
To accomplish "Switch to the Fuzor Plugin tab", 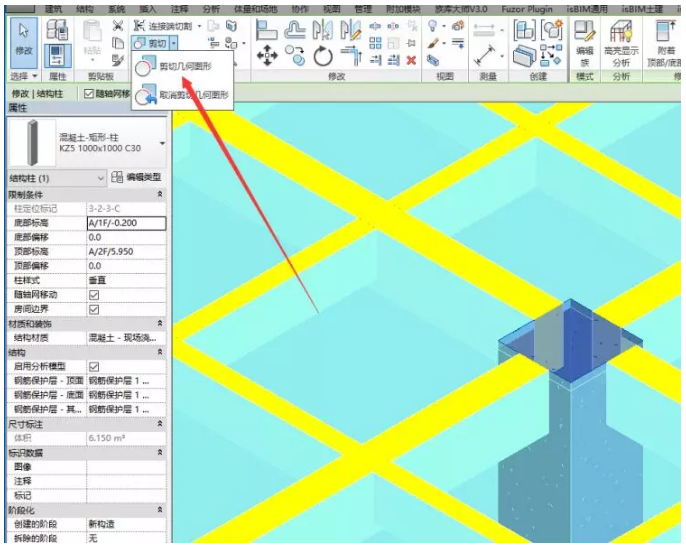I will [x=527, y=9].
